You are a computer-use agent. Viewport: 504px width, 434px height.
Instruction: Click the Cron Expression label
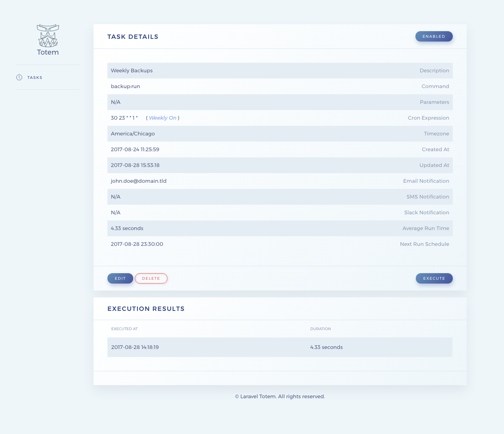pyautogui.click(x=429, y=118)
